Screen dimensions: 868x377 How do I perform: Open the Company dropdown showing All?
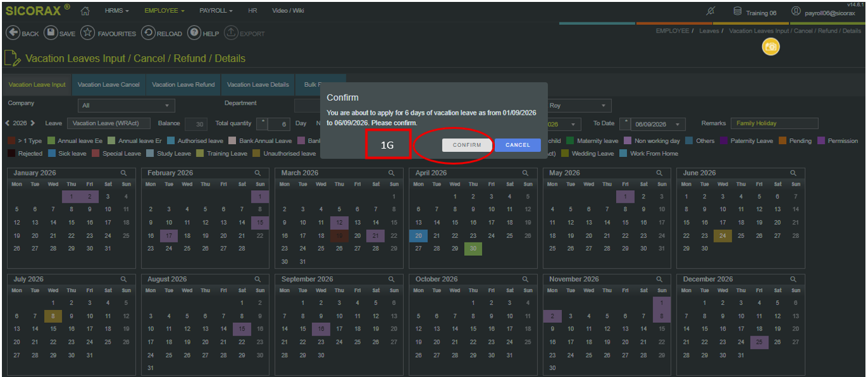click(x=126, y=106)
